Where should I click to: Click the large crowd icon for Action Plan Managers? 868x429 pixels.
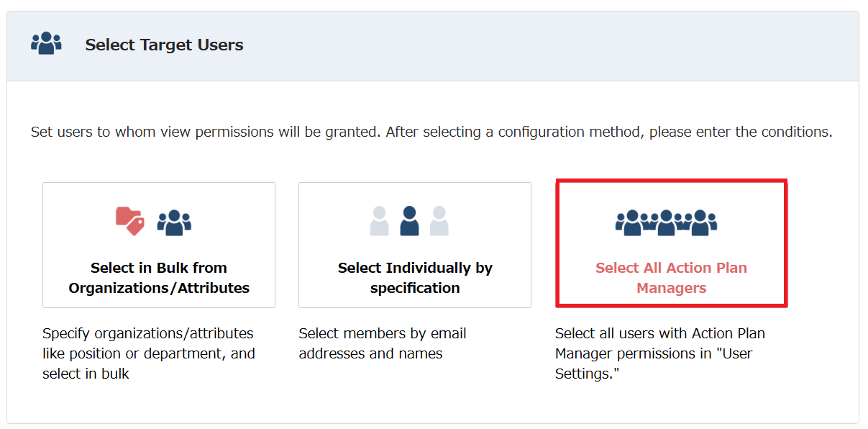click(666, 222)
